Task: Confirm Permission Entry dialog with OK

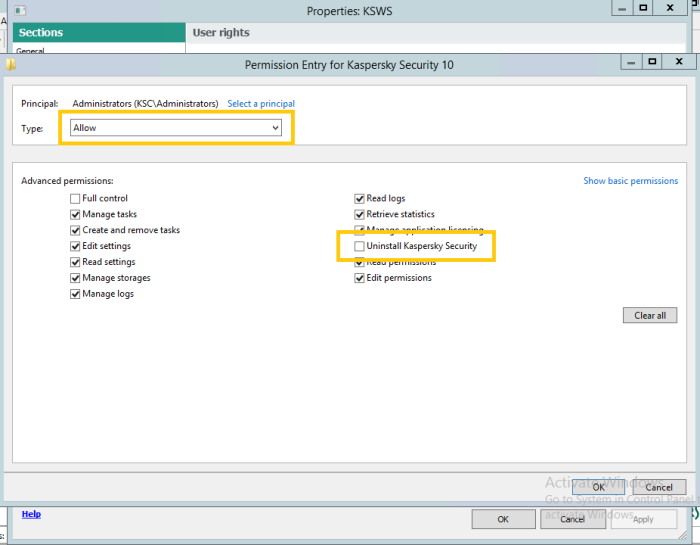Action: click(x=598, y=487)
